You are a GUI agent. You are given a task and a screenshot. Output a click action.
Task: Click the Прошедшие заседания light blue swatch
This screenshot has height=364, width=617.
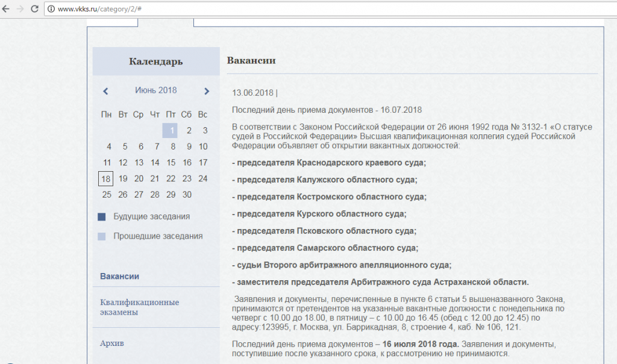[101, 236]
